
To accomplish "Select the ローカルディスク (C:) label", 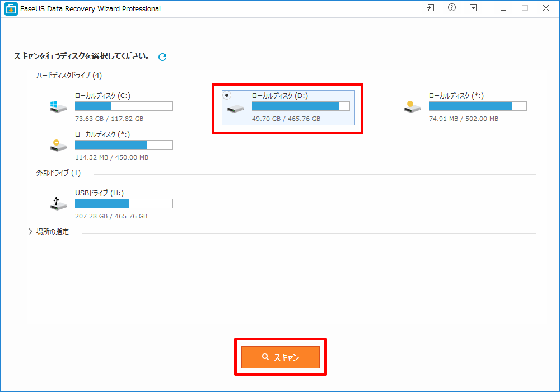I will click(102, 96).
